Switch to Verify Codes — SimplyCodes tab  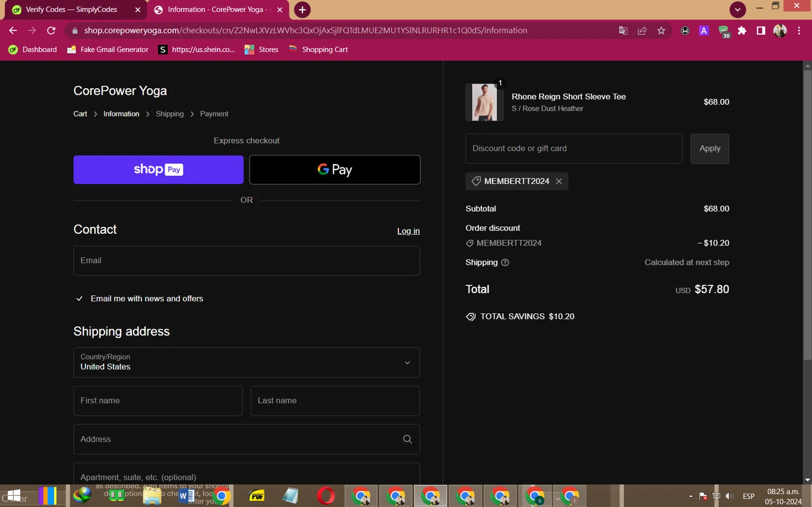[x=72, y=10]
